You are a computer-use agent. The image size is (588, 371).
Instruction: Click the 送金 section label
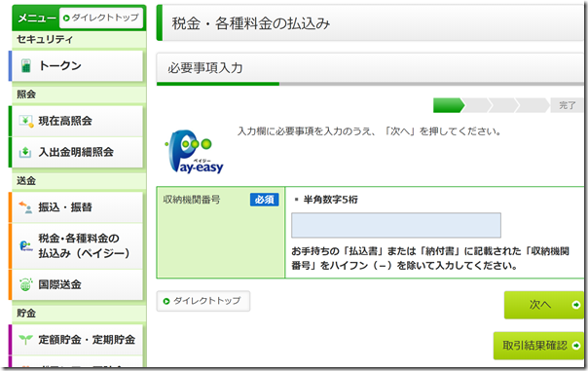tap(26, 181)
